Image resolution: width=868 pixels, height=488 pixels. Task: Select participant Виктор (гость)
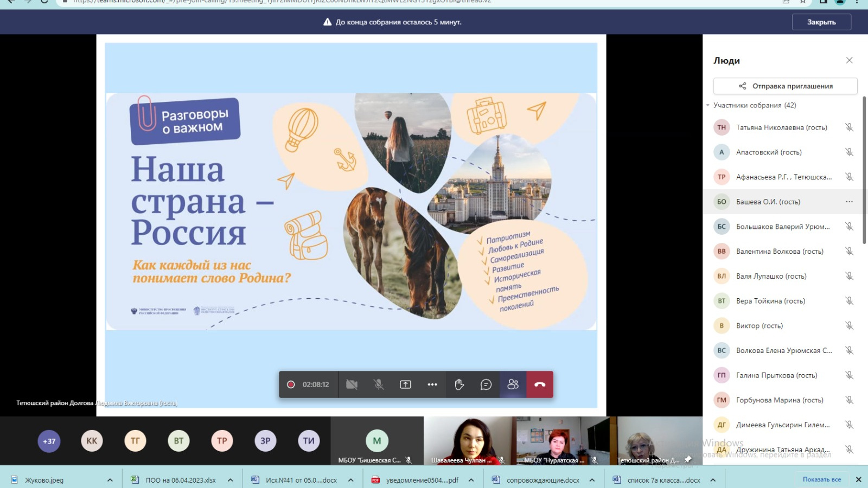782,326
